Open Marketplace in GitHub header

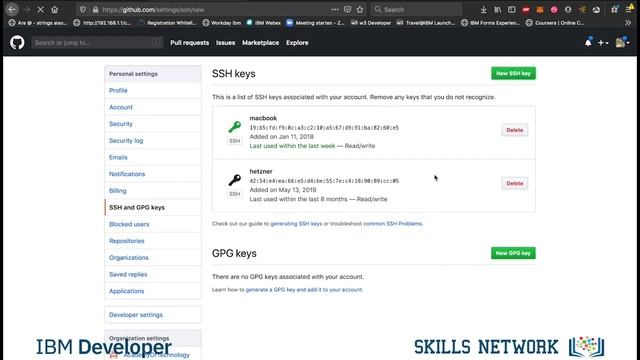point(260,42)
